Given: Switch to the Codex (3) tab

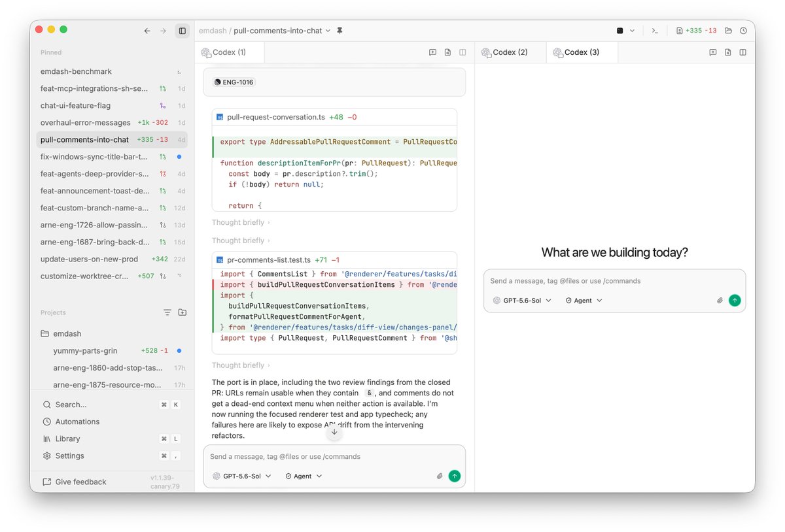Looking at the screenshot, I should point(582,52).
